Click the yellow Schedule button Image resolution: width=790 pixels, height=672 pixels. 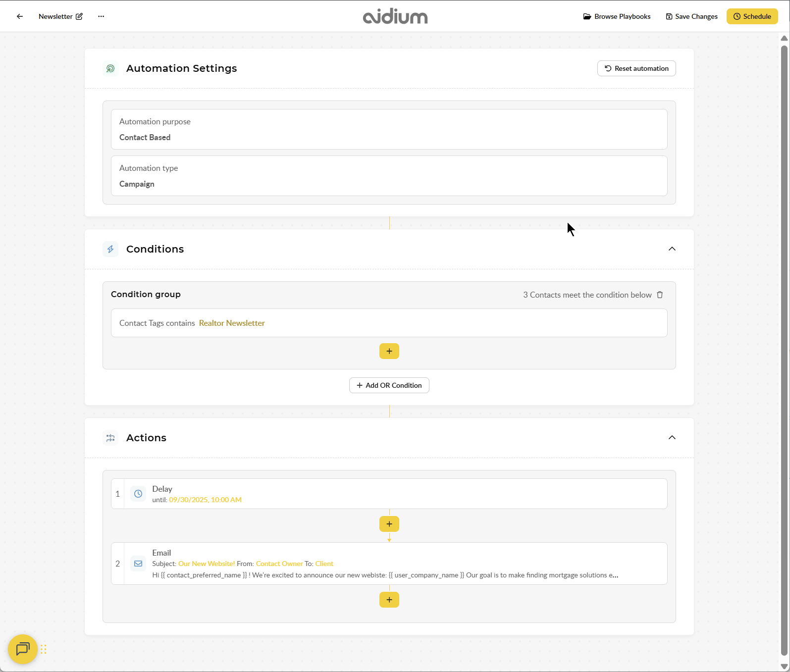(x=752, y=16)
